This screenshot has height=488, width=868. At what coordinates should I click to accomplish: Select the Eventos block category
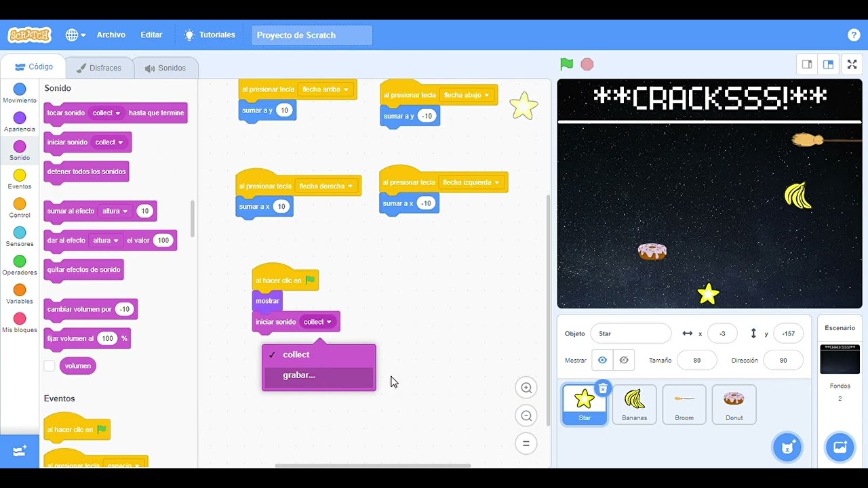20,180
